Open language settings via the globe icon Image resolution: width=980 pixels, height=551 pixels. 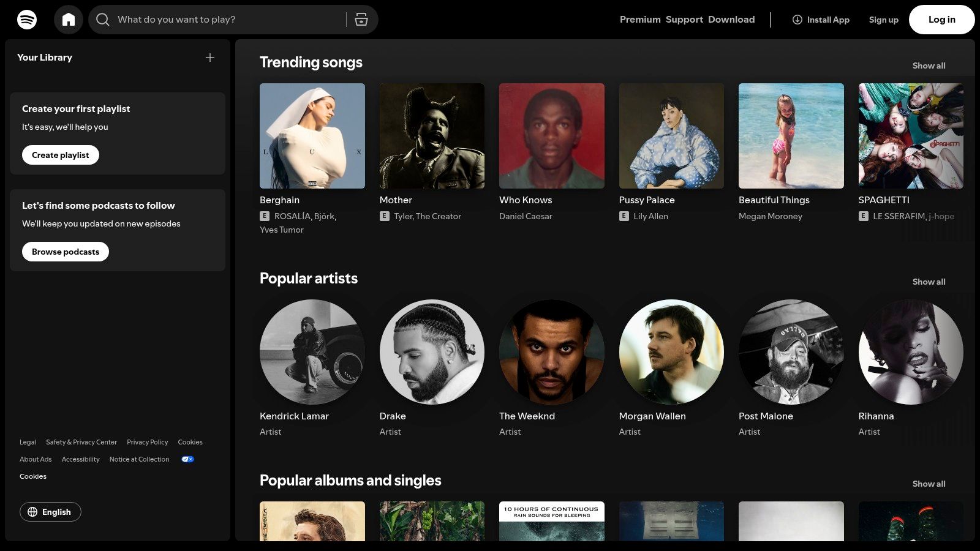33,512
